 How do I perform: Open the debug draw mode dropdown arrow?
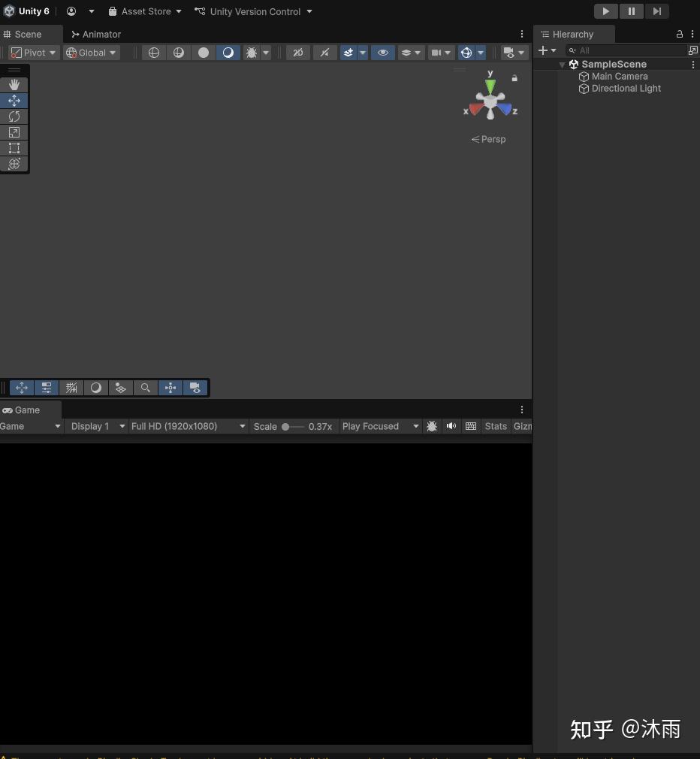click(266, 53)
